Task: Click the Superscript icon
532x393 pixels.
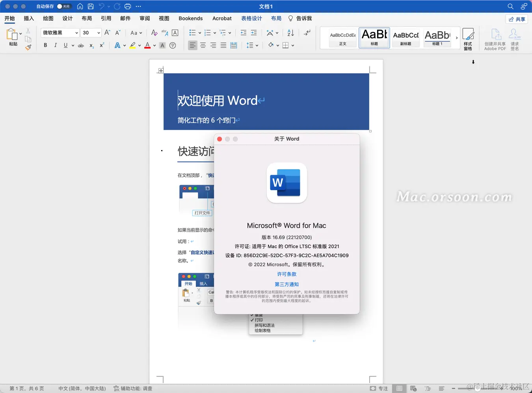Action: [102, 45]
